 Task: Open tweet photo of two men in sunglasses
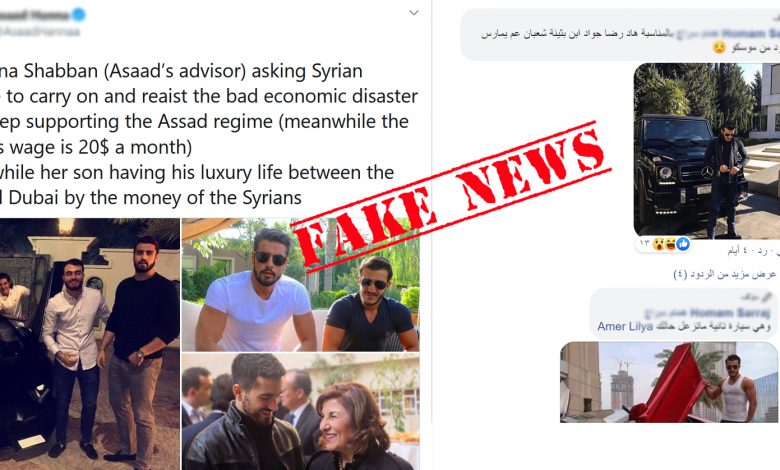300,285
